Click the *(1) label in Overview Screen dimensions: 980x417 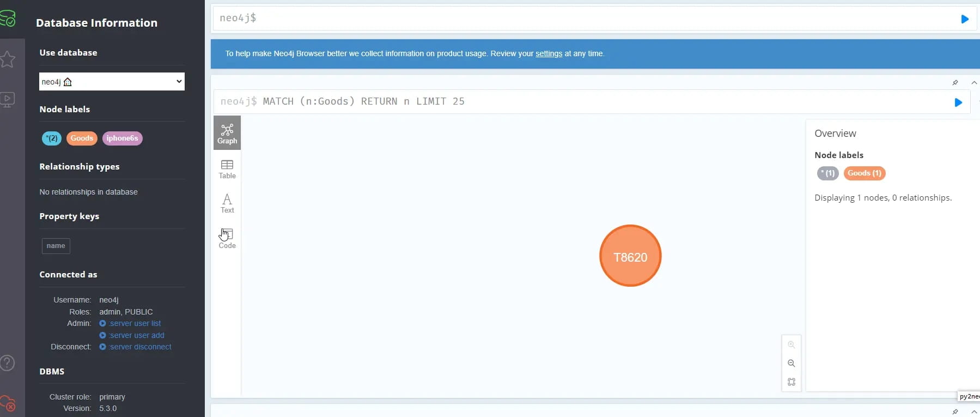click(x=828, y=173)
